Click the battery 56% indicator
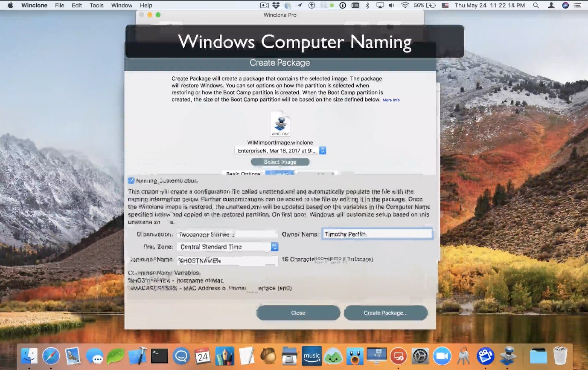Screen dimensions: 588x370 425,5
